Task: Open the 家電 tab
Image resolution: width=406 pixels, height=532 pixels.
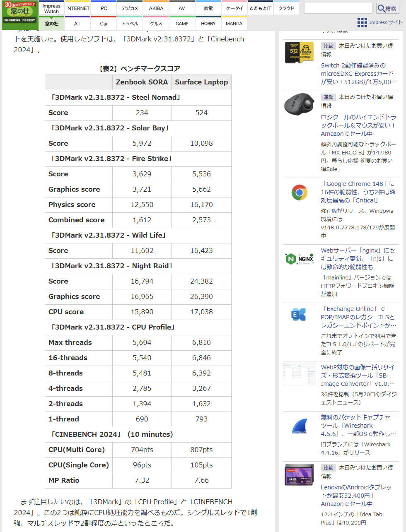Action: 208,8
